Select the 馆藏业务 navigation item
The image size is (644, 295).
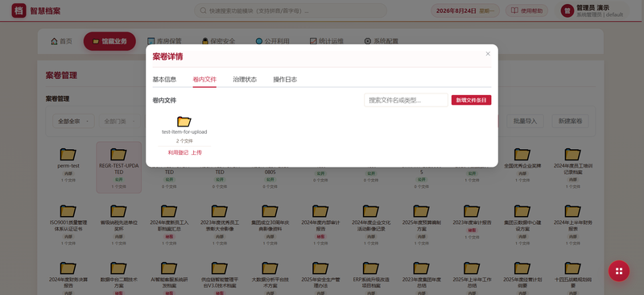click(x=109, y=41)
